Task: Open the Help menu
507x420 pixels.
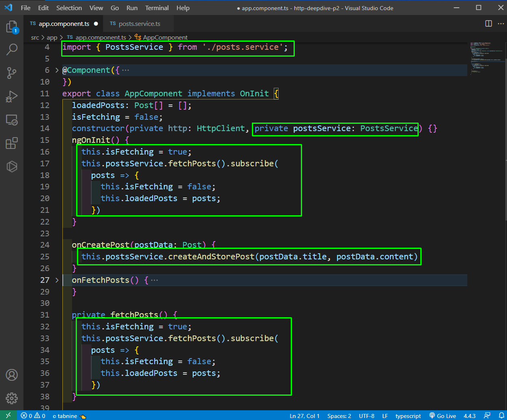Action: (183, 8)
